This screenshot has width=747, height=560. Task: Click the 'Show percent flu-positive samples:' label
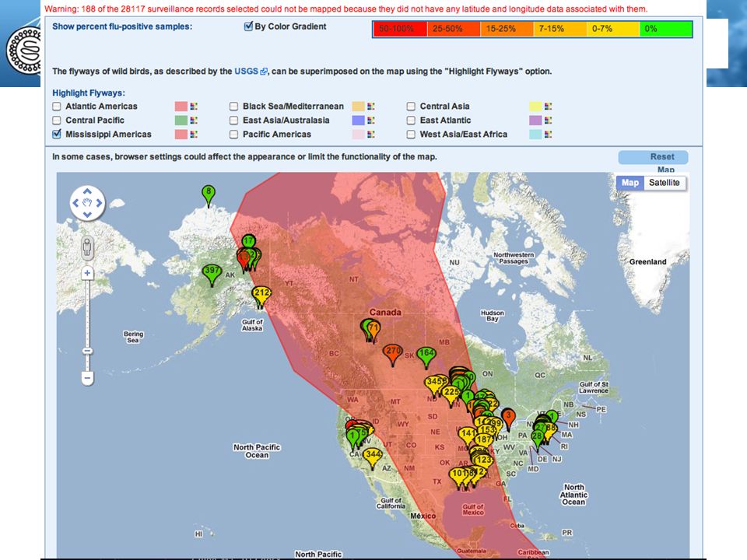[122, 26]
